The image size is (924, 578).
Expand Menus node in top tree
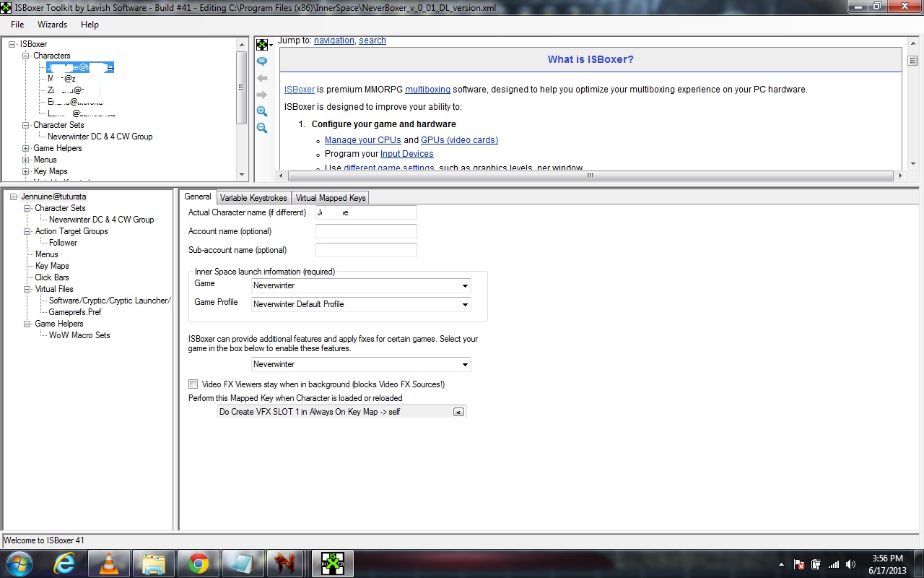[26, 160]
